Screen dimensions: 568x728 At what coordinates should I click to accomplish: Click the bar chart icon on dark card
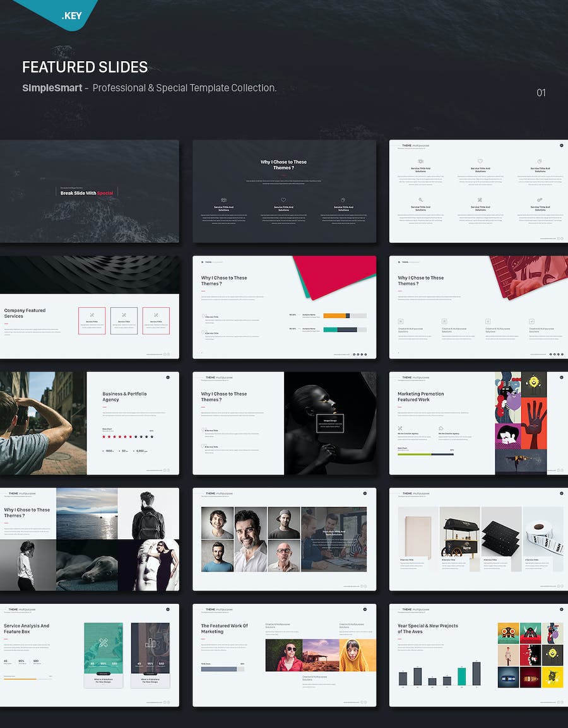150,643
